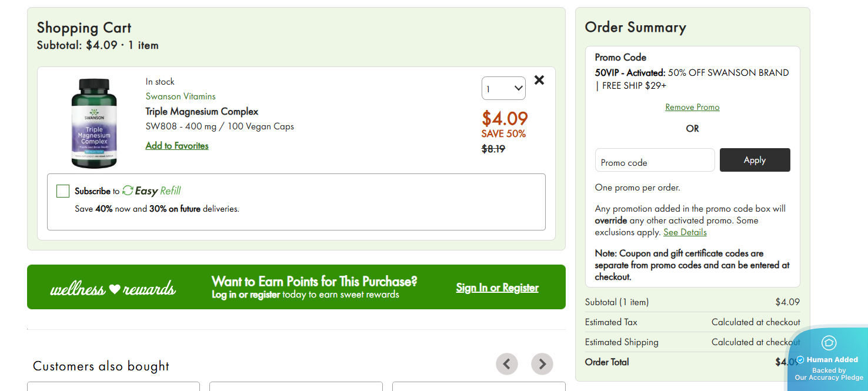Add item to Favorites

(177, 146)
